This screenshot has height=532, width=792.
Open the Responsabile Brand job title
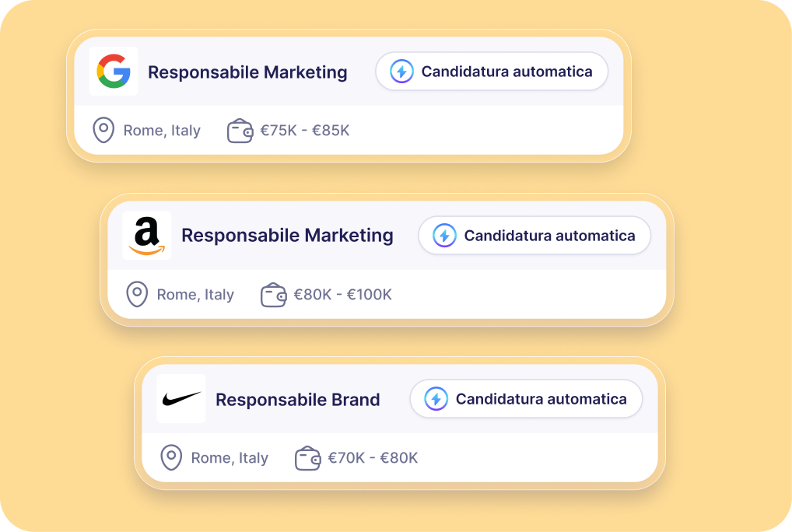pos(297,400)
